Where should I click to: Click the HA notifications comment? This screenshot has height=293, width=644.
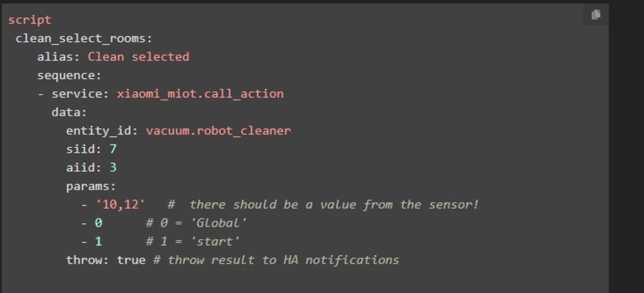point(276,260)
